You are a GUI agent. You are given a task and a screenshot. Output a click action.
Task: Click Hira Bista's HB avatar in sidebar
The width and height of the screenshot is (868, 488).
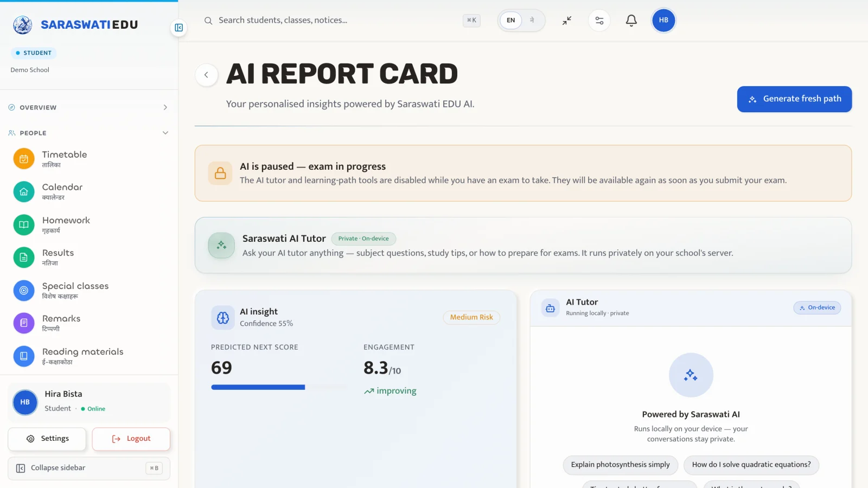[25, 402]
